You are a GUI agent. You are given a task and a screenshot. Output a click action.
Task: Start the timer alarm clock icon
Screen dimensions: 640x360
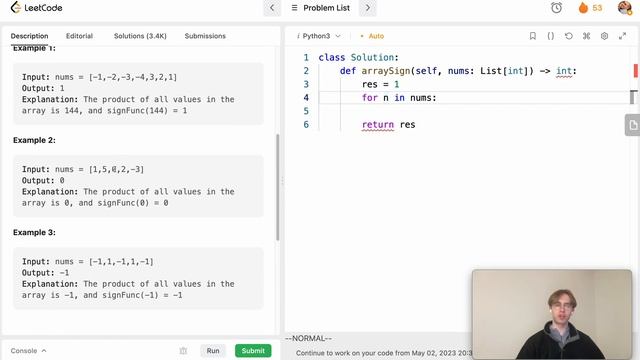(556, 8)
